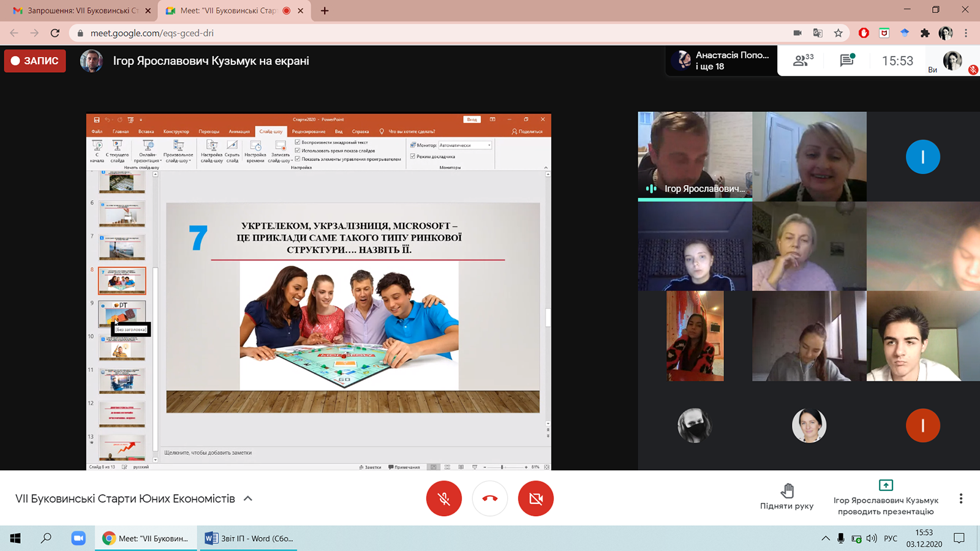Click the Вход sign-in button in PowerPoint

pos(472,119)
